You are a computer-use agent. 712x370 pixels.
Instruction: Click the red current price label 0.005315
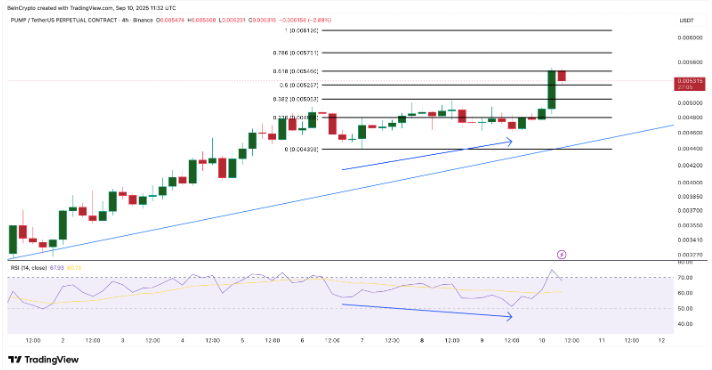click(689, 84)
